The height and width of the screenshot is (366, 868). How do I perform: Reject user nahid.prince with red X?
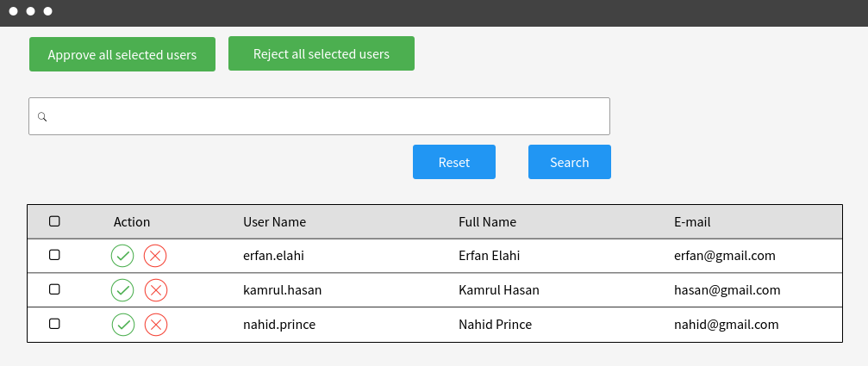156,325
